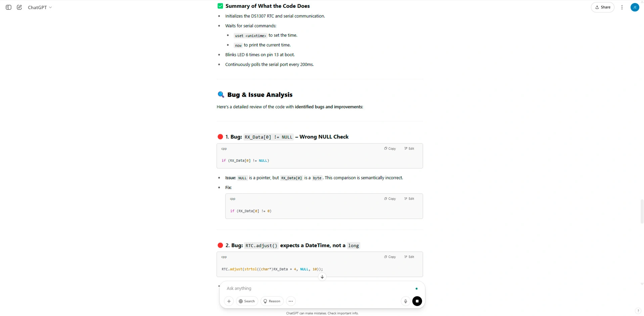644x316 pixels.
Task: Toggle the sidebar panel icon
Action: pyautogui.click(x=9, y=7)
